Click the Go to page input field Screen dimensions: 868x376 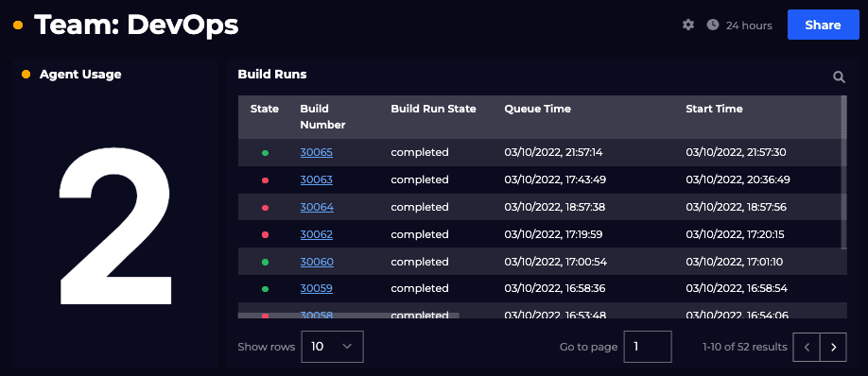click(x=648, y=347)
